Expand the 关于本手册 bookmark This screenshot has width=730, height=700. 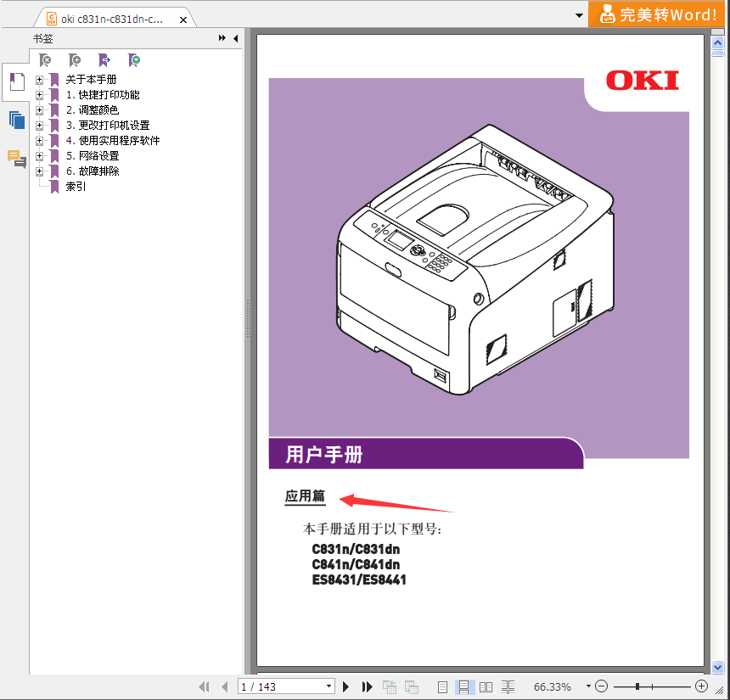point(39,80)
